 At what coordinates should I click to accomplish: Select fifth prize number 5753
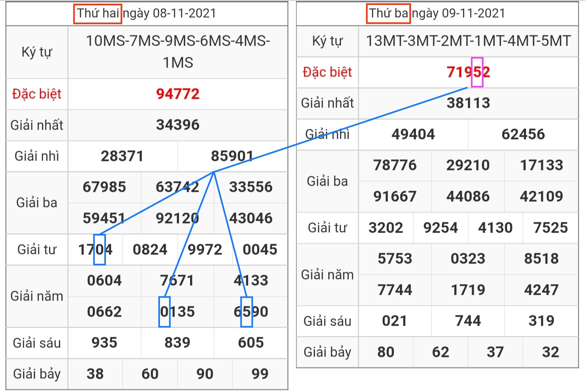(395, 259)
